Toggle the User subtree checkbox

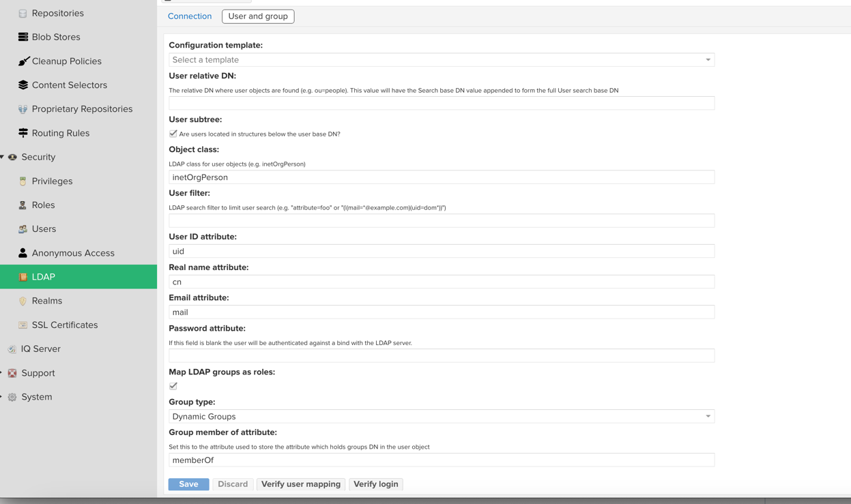pyautogui.click(x=173, y=134)
